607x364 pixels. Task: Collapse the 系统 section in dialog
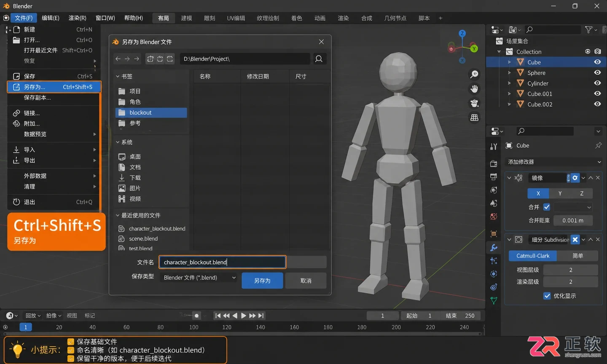(118, 142)
